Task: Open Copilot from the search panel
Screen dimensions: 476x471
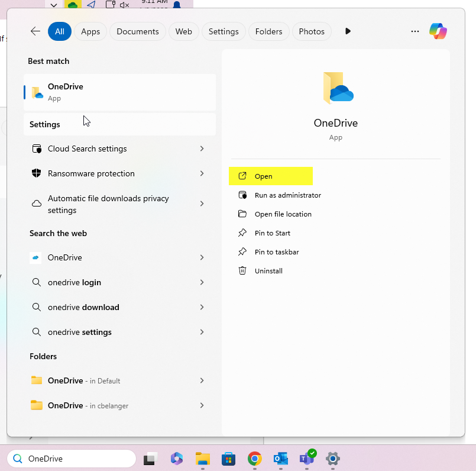Action: click(438, 31)
